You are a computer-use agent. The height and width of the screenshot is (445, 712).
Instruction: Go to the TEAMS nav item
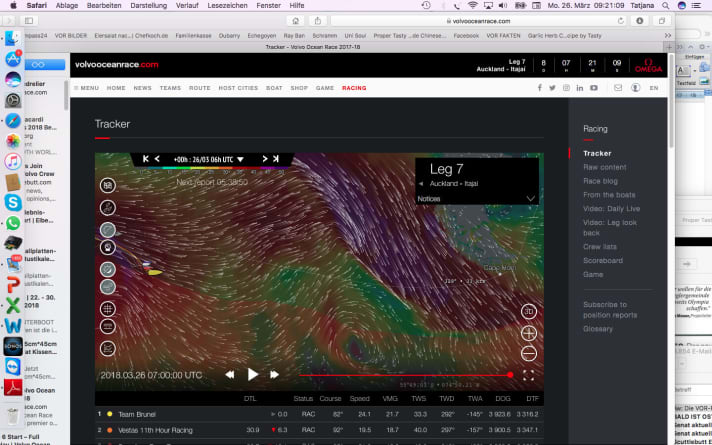[x=170, y=88]
